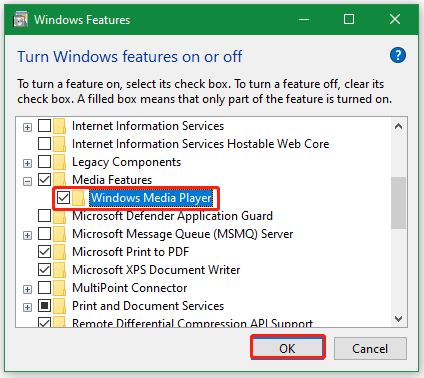
Task: Toggle the Print and Document Services checkbox
Action: point(44,306)
